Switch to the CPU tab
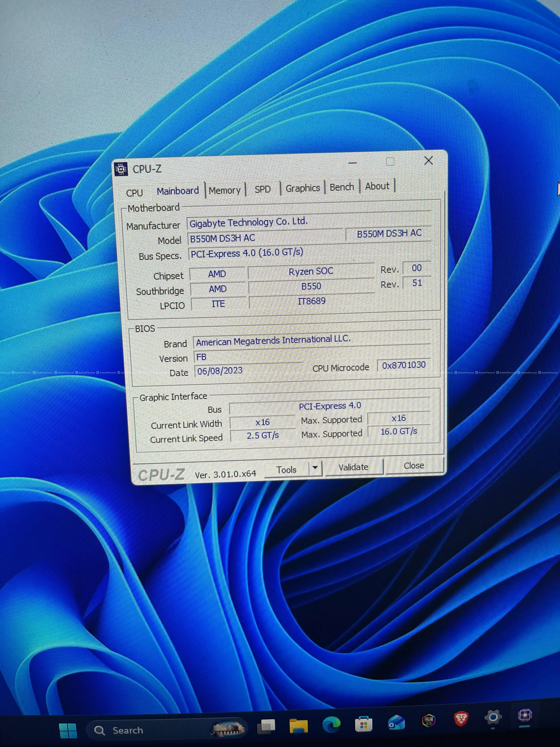 134,193
